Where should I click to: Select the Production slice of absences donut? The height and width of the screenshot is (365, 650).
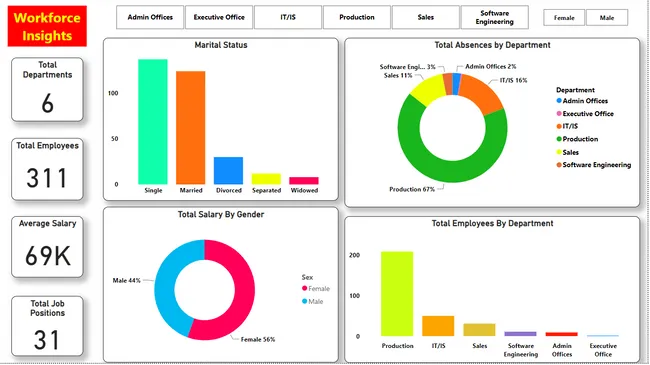click(446, 171)
